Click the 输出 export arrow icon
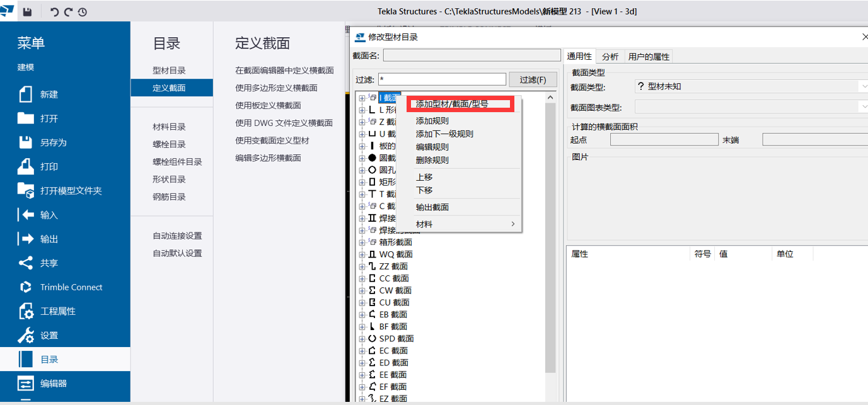The width and height of the screenshot is (868, 405). (26, 239)
